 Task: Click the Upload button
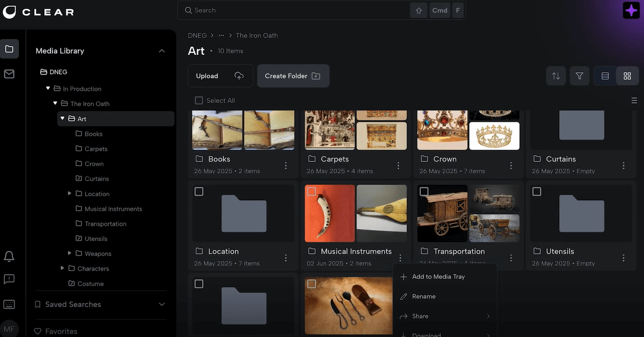point(220,76)
